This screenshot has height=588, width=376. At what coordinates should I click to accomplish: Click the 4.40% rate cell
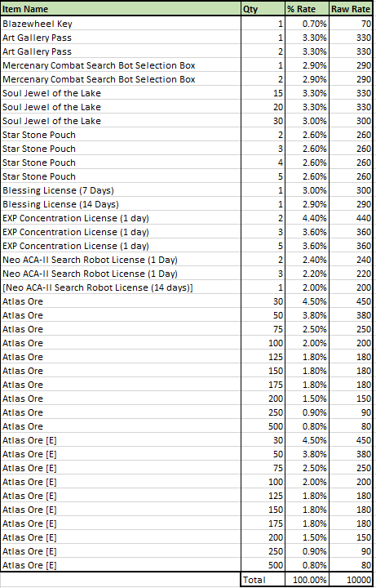(307, 218)
